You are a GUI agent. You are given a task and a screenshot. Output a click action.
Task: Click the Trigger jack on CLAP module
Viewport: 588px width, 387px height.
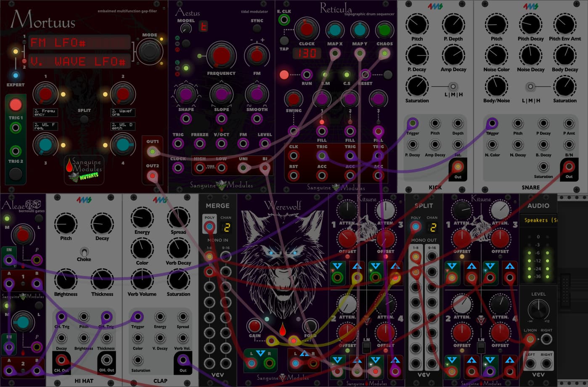click(138, 317)
